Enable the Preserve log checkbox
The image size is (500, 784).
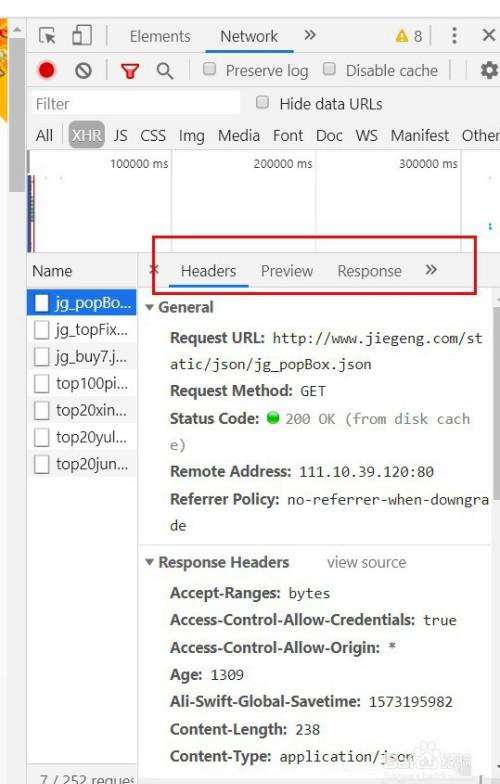pos(210,69)
